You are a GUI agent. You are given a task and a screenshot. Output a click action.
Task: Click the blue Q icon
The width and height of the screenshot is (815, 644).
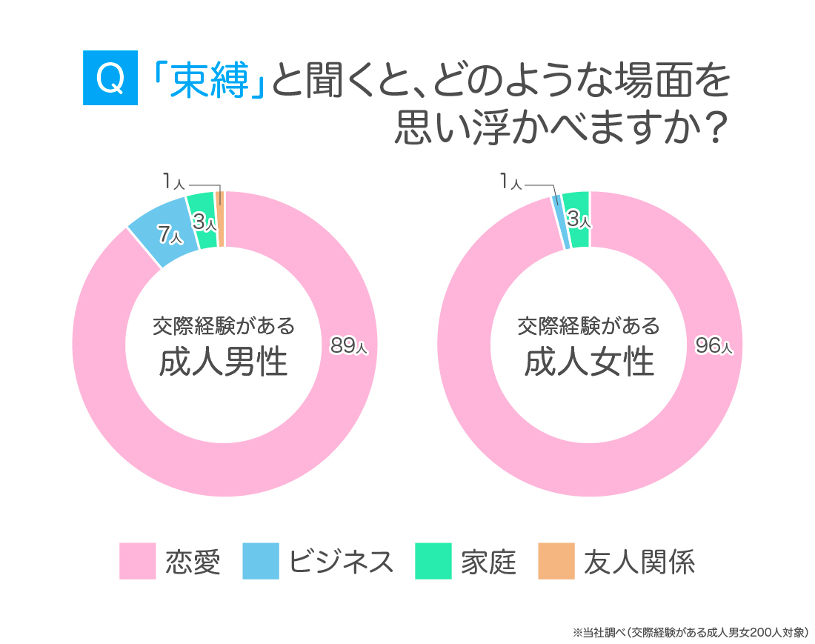[x=110, y=79]
